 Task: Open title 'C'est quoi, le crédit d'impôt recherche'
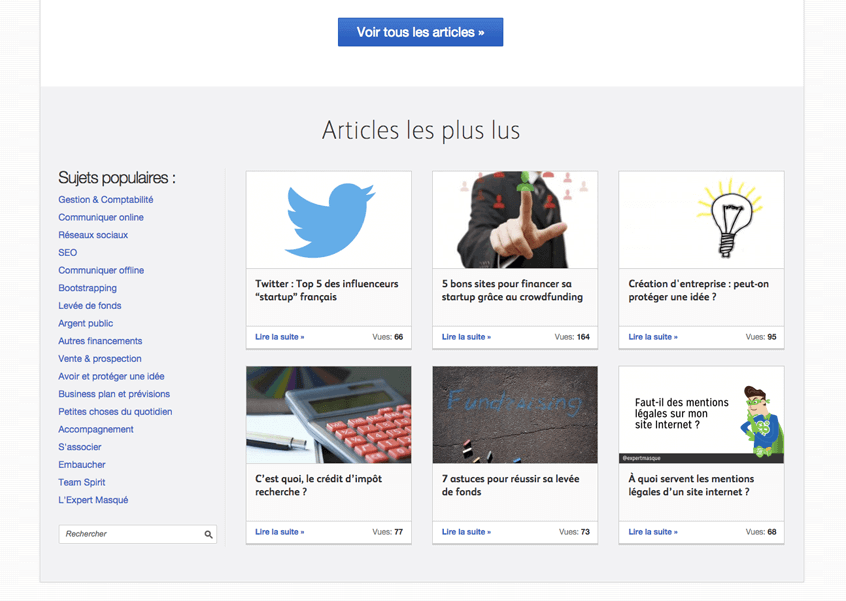pos(318,485)
